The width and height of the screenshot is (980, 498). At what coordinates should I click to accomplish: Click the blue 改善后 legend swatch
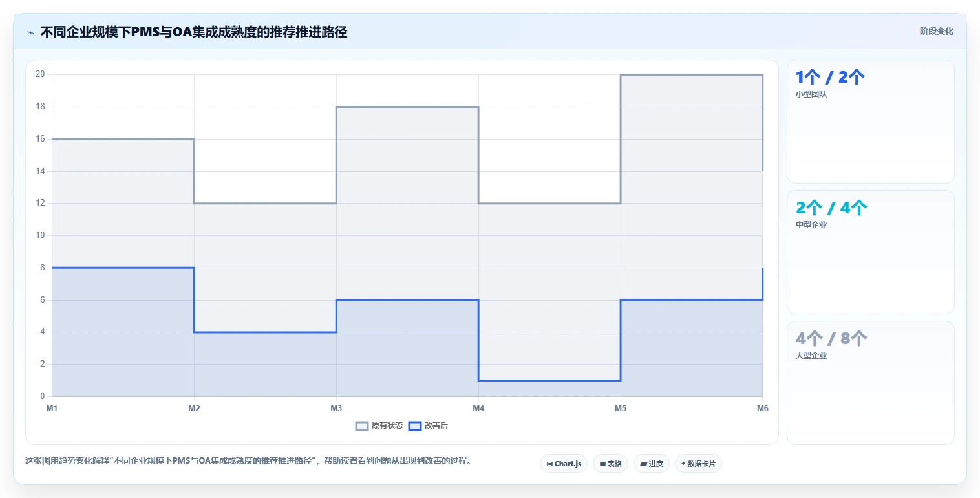(x=414, y=426)
